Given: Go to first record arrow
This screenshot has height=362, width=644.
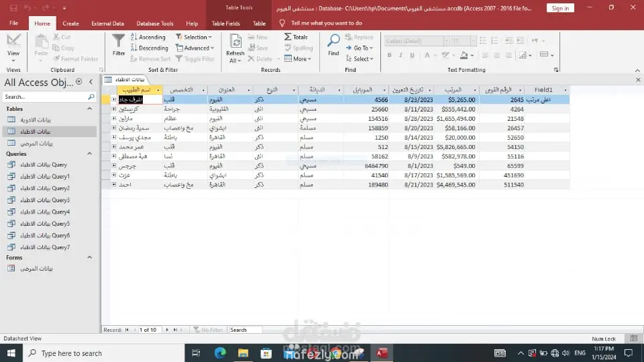Looking at the screenshot, I should pos(127,330).
